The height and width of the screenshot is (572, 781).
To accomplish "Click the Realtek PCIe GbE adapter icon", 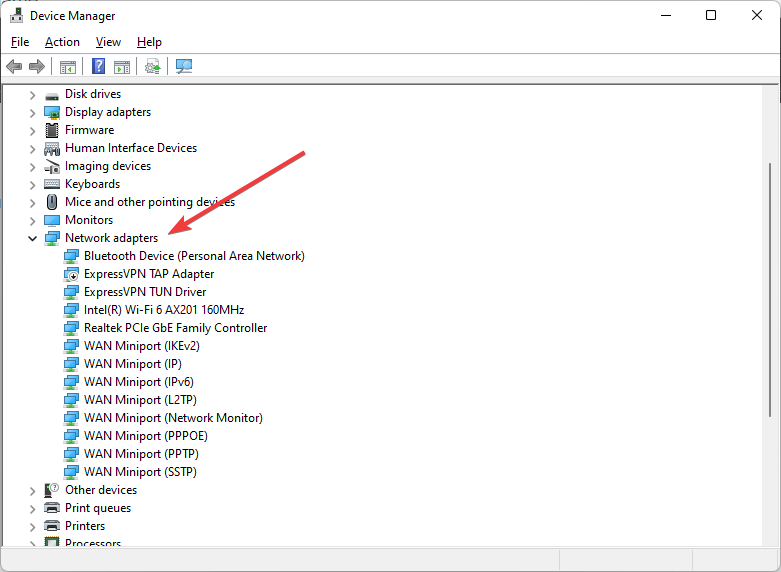I will click(x=71, y=328).
